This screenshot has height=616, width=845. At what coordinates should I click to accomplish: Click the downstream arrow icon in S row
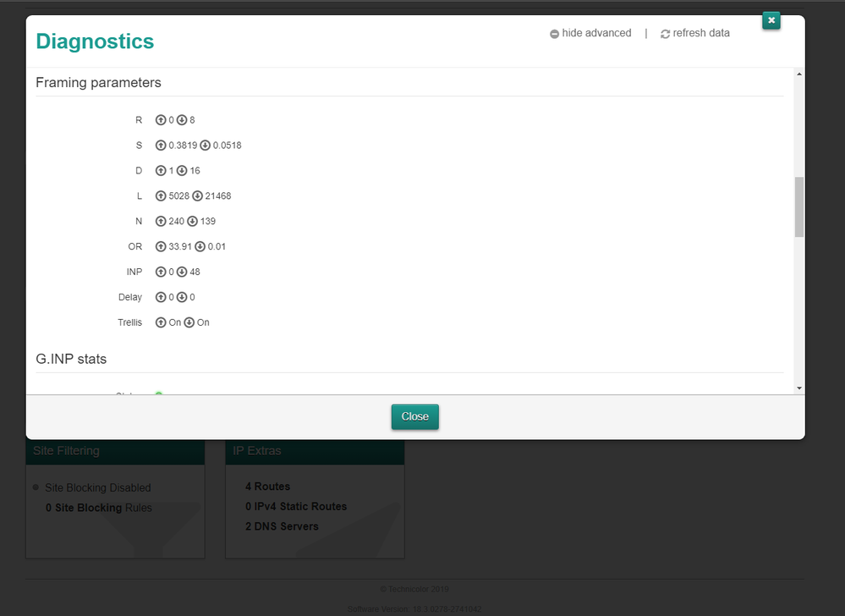205,146
